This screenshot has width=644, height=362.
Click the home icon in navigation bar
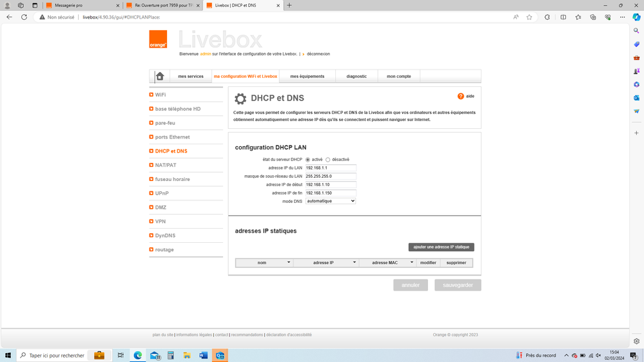point(160,76)
